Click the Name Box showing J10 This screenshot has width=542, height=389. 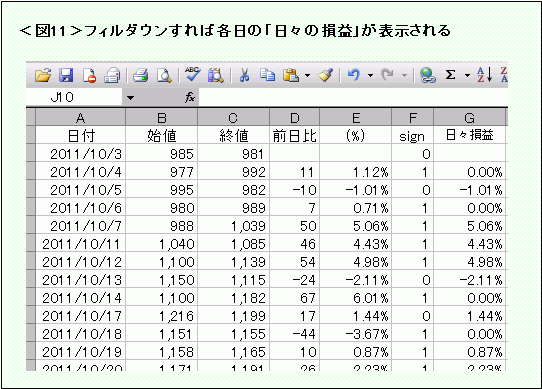tap(74, 98)
